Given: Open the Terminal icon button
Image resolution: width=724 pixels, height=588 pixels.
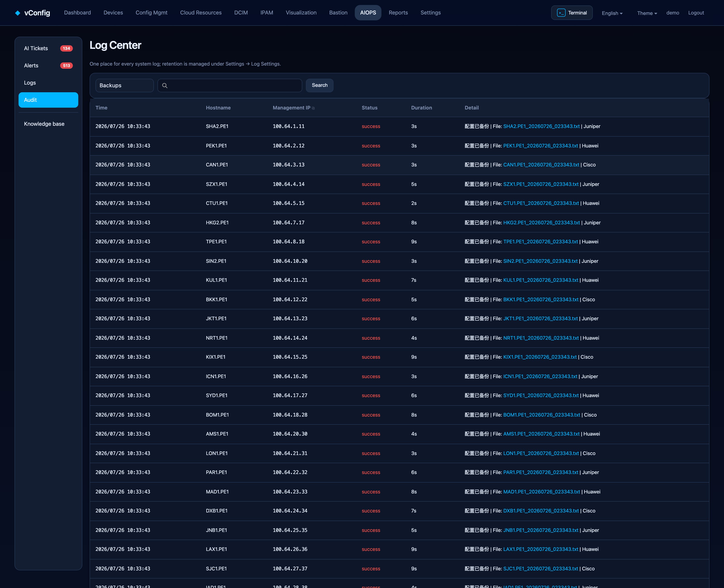Looking at the screenshot, I should pyautogui.click(x=572, y=13).
